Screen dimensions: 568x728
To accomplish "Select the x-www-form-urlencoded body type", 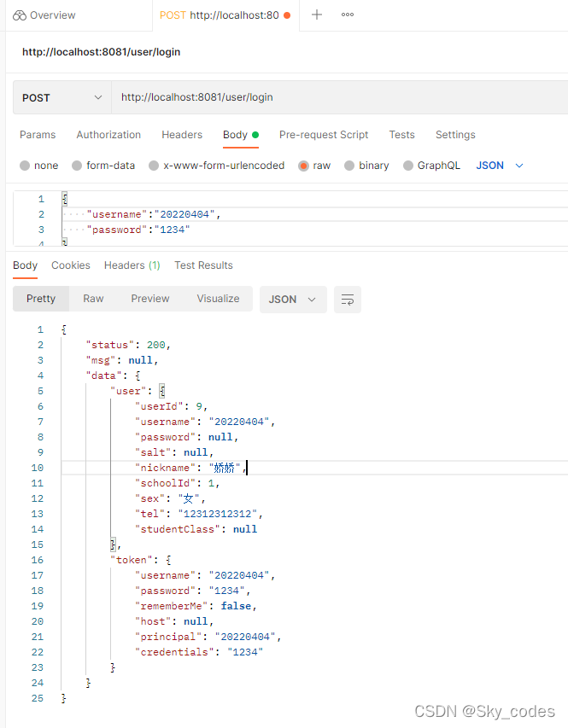I will (217, 166).
